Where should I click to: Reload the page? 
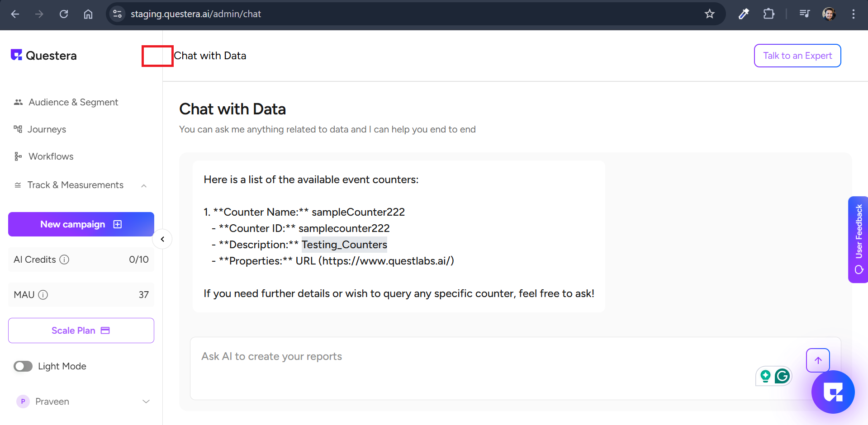point(64,14)
